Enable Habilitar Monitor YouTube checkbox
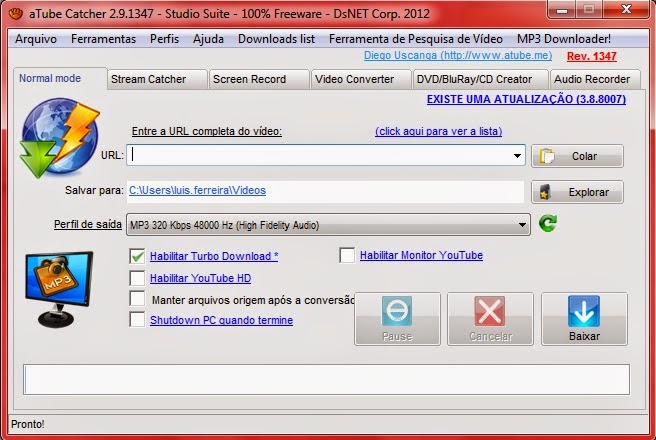Viewport: 656px width, 440px height. [x=347, y=255]
